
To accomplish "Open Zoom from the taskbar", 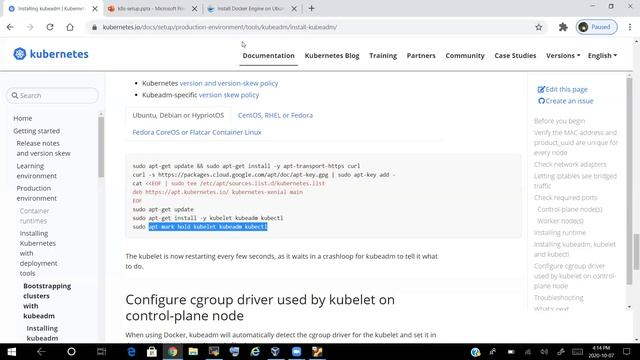I will click(x=296, y=351).
